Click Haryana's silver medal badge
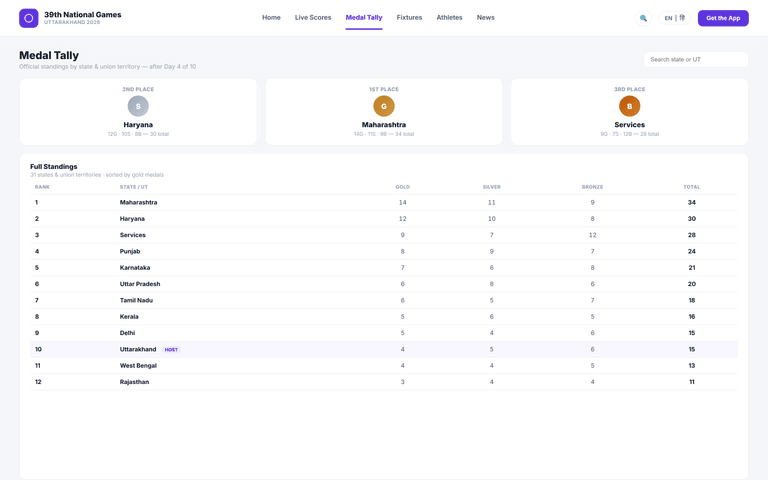The image size is (768, 480). 138,106
